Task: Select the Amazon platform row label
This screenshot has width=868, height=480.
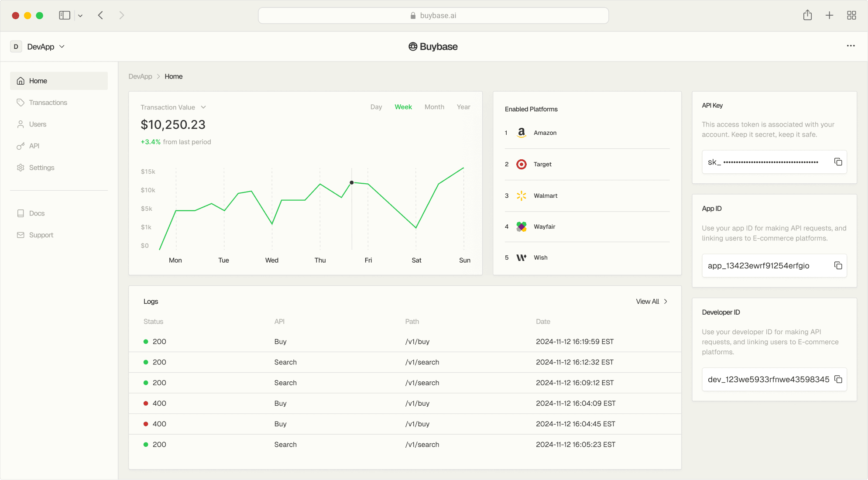Action: [x=545, y=133]
